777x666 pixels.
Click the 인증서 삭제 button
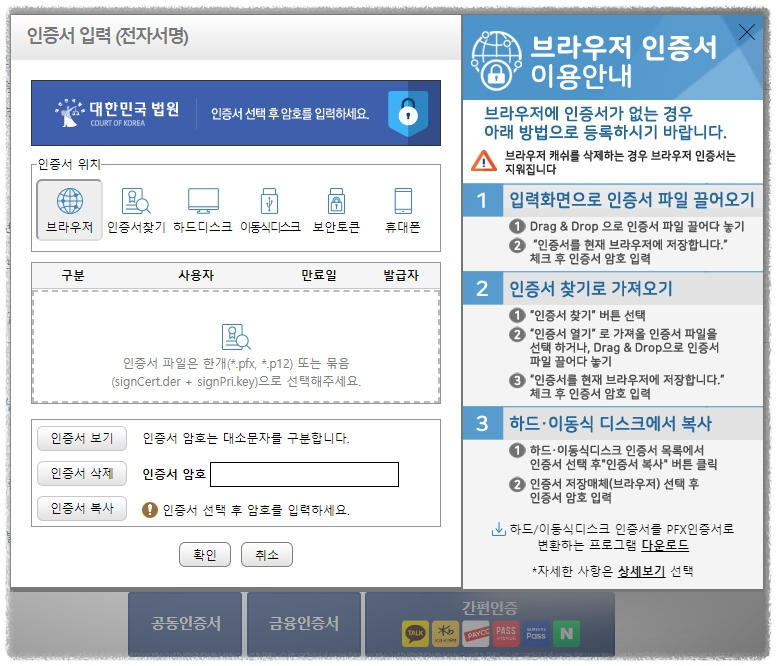coord(82,474)
